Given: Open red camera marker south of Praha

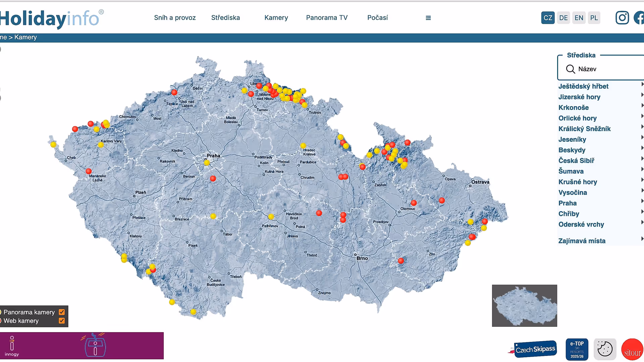Looking at the screenshot, I should coord(213,178).
